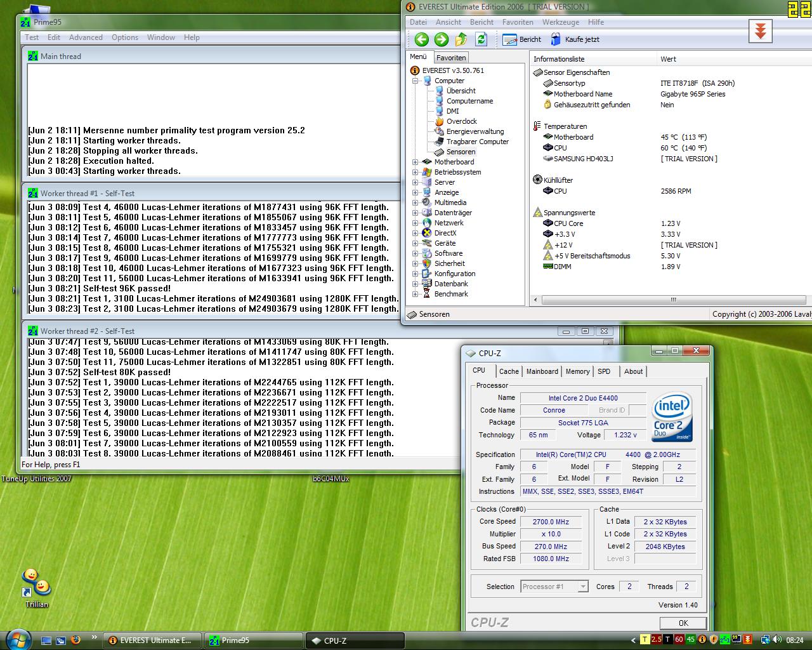Screen dimensions: 812x650
Task: Expand the Motherboard tree node
Action: [416, 162]
